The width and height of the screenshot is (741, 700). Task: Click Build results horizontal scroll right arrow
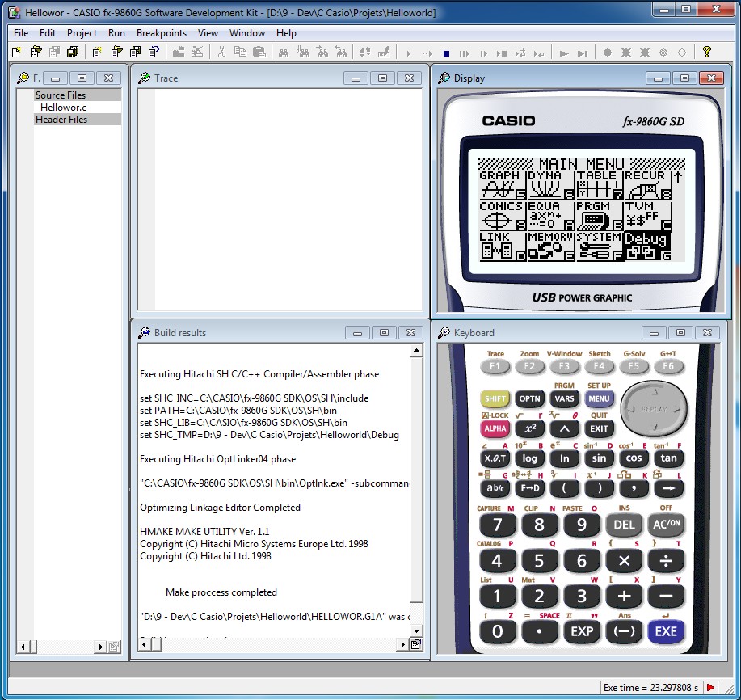coord(402,643)
